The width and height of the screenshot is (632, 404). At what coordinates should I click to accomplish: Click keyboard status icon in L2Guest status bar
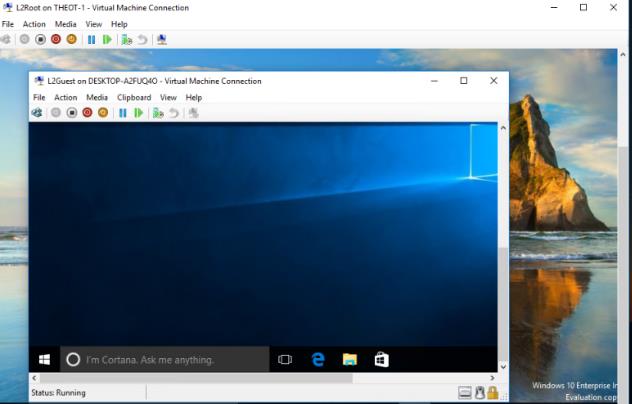[464, 392]
